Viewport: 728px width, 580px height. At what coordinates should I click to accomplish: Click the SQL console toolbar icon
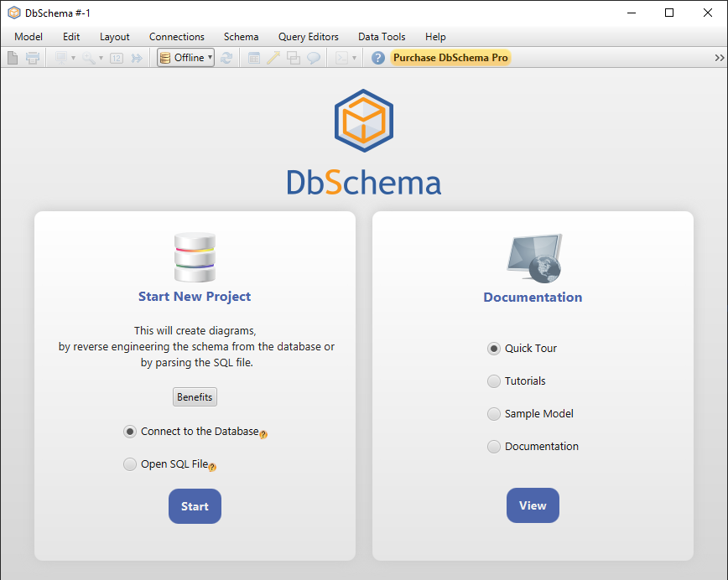pos(341,58)
